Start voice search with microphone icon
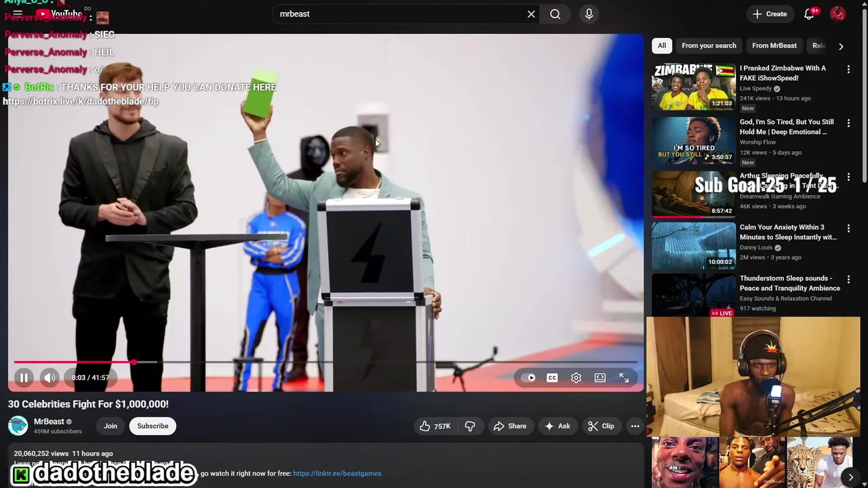The width and height of the screenshot is (868, 488). [589, 14]
